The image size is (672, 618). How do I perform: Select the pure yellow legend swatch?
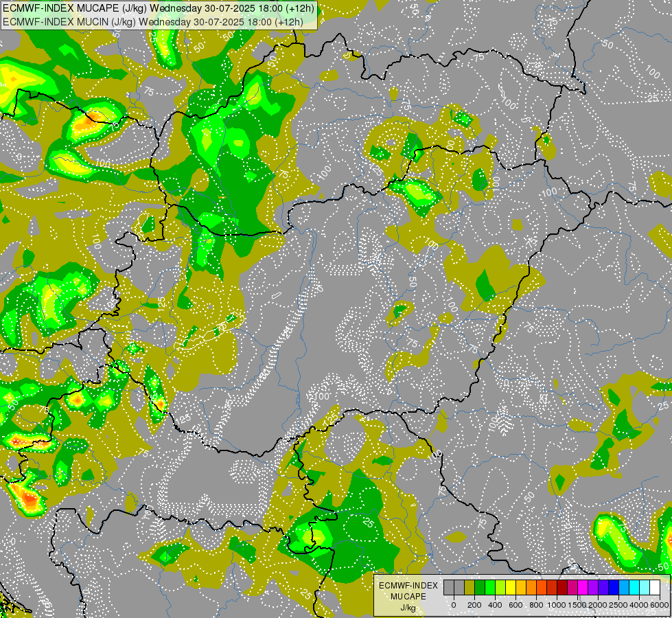click(x=511, y=588)
